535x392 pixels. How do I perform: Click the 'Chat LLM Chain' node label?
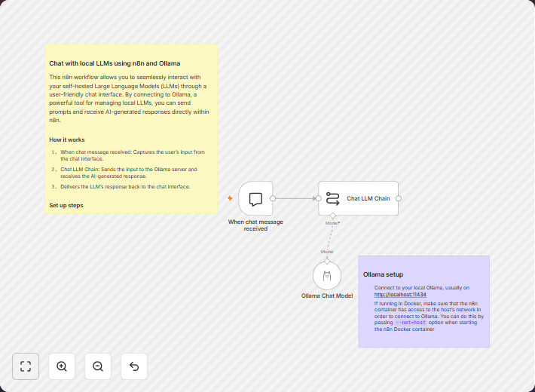click(368, 198)
